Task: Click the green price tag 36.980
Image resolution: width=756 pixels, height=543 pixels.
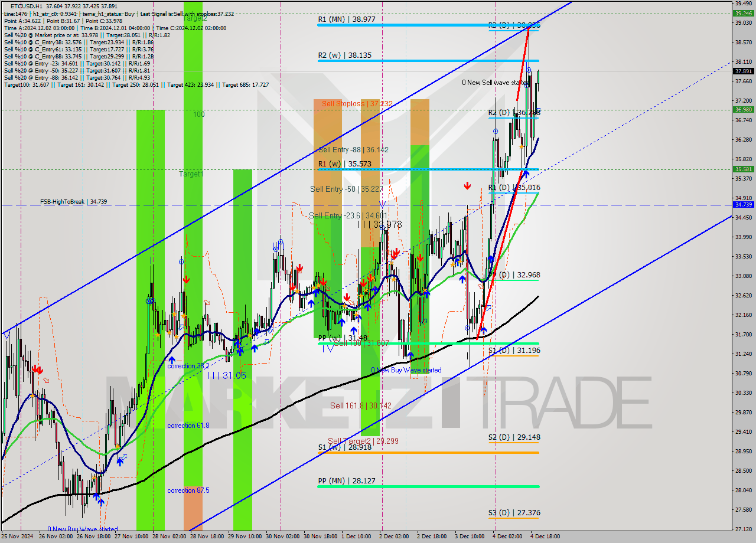Action: (x=743, y=109)
